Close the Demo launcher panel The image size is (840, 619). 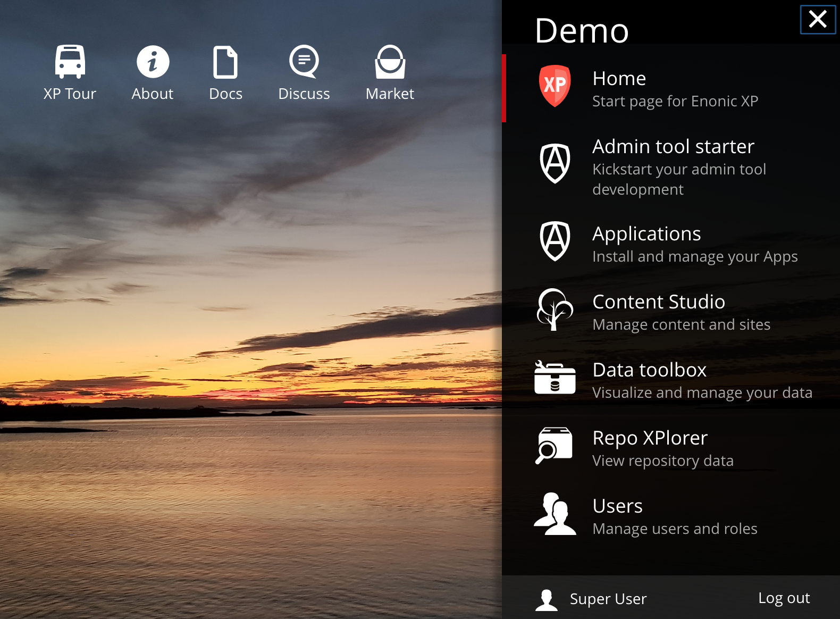818,19
